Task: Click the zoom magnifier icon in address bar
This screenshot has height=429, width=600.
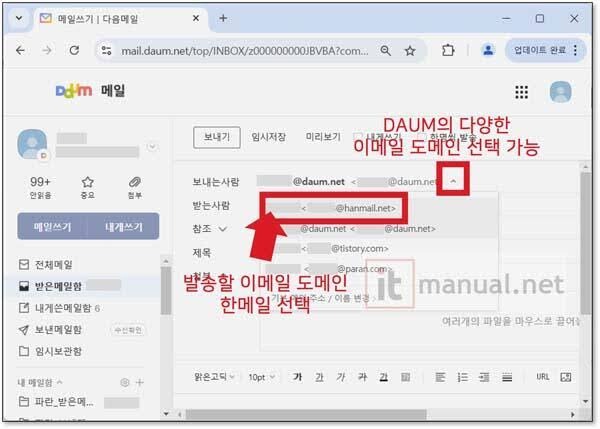Action: (386, 50)
